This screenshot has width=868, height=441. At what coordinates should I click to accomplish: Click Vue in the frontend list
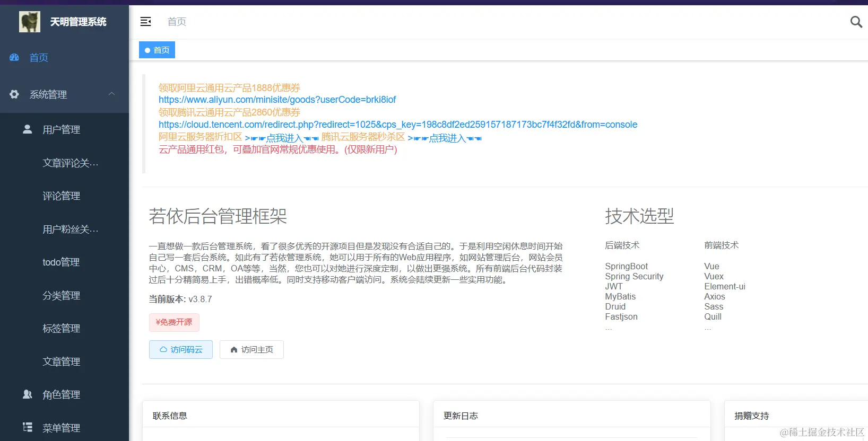coord(712,266)
